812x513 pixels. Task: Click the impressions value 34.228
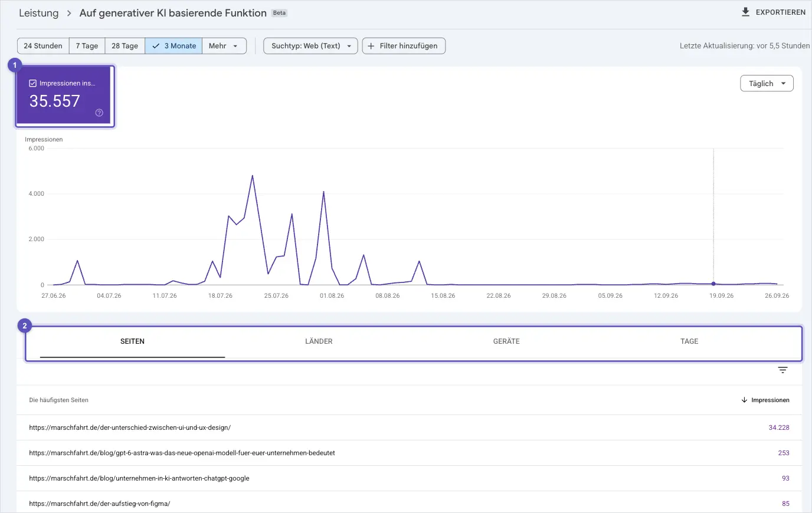(779, 427)
